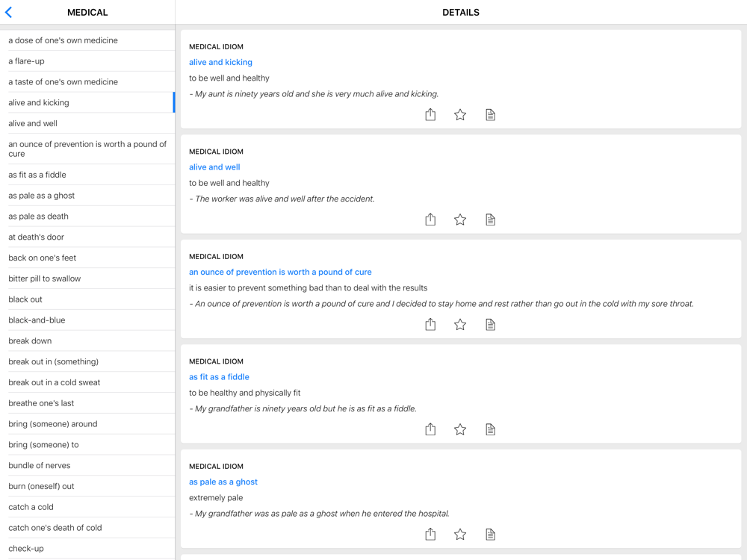Click the 'as pale as a ghost' title link
Screen dimensions: 747x560
click(223, 482)
